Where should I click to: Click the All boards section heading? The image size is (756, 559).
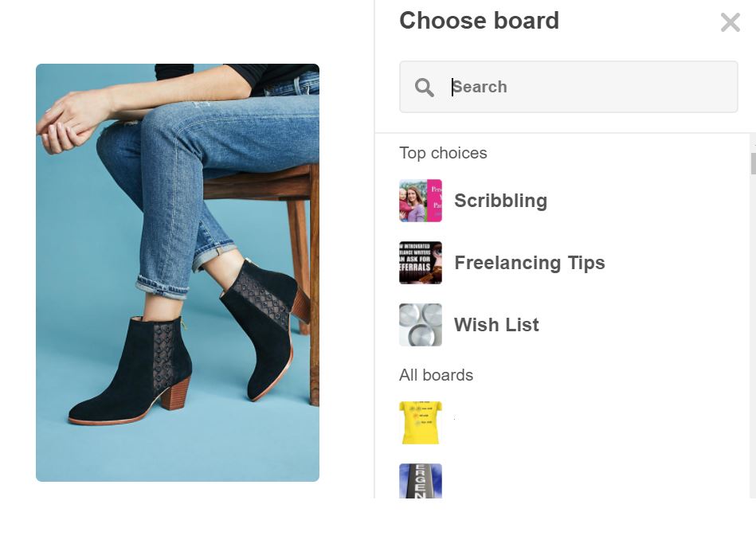436,375
